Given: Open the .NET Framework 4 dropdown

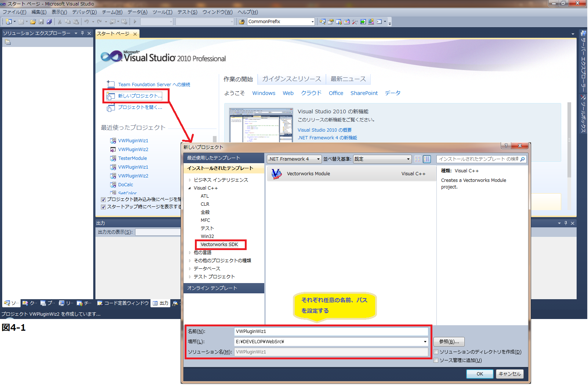Looking at the screenshot, I should click(x=294, y=159).
